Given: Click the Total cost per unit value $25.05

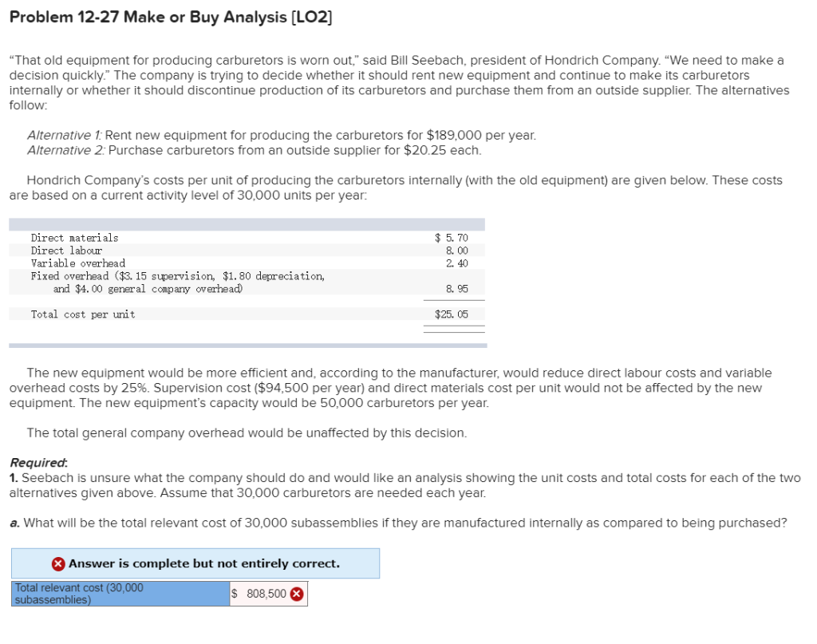Looking at the screenshot, I should pyautogui.click(x=451, y=314).
